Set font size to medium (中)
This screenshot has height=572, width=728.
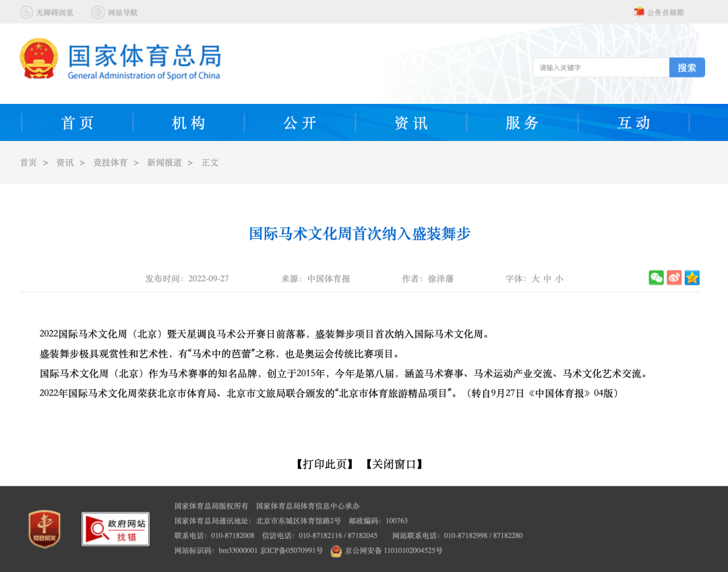point(547,279)
